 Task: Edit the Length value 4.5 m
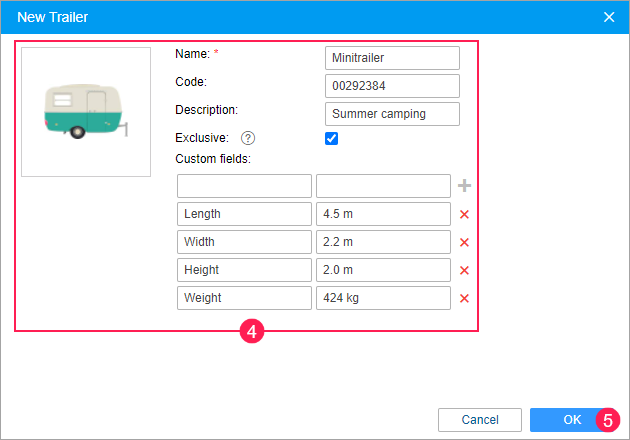(383, 214)
